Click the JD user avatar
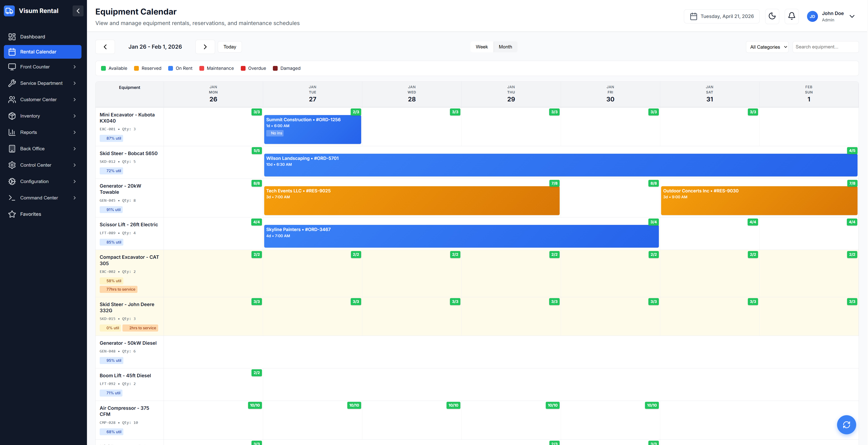 click(812, 16)
